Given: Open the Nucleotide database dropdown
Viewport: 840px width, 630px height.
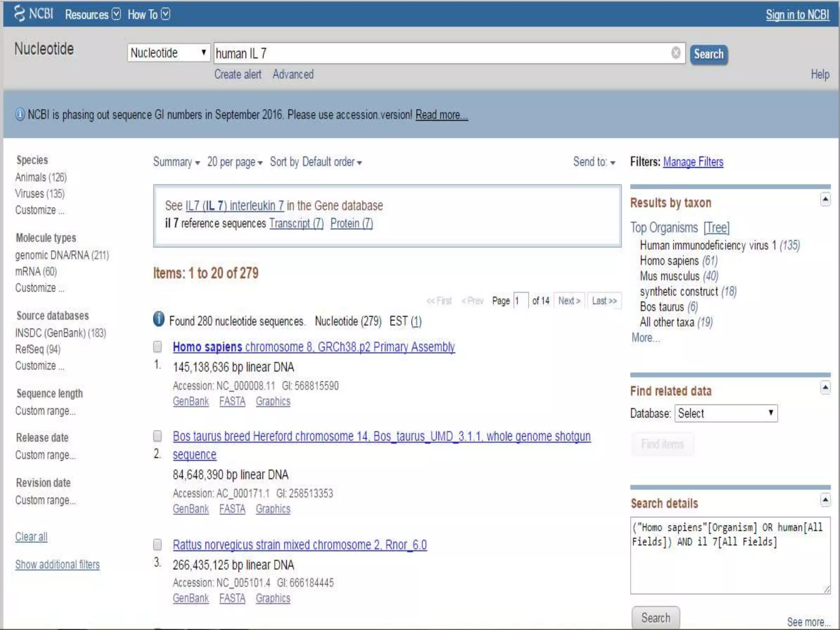Looking at the screenshot, I should [x=169, y=53].
